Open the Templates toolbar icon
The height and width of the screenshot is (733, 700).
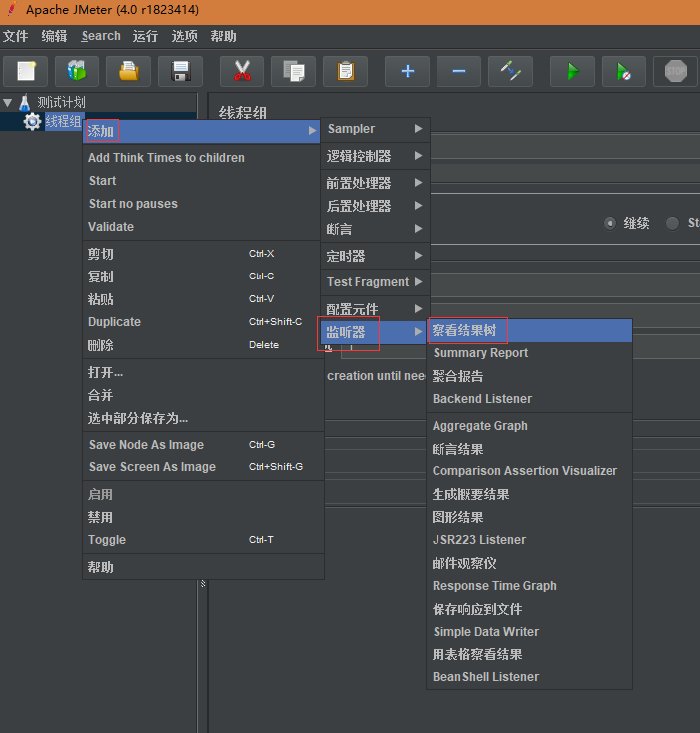point(78,71)
